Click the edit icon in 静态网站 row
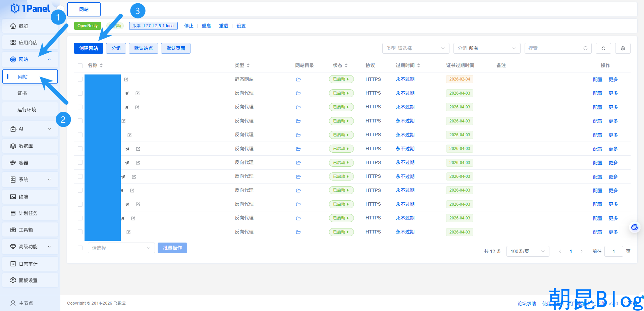This screenshot has width=644, height=311. [x=126, y=80]
